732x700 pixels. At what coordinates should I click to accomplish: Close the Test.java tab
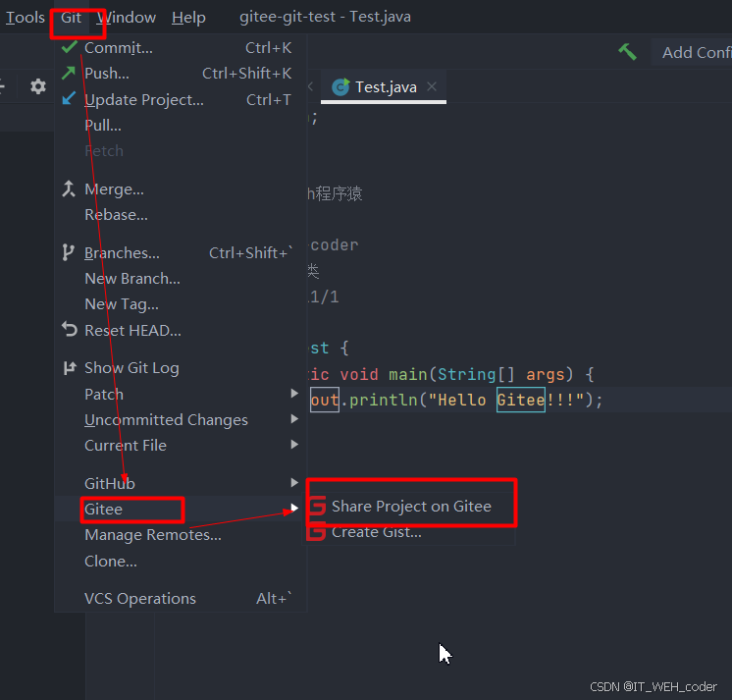(432, 86)
